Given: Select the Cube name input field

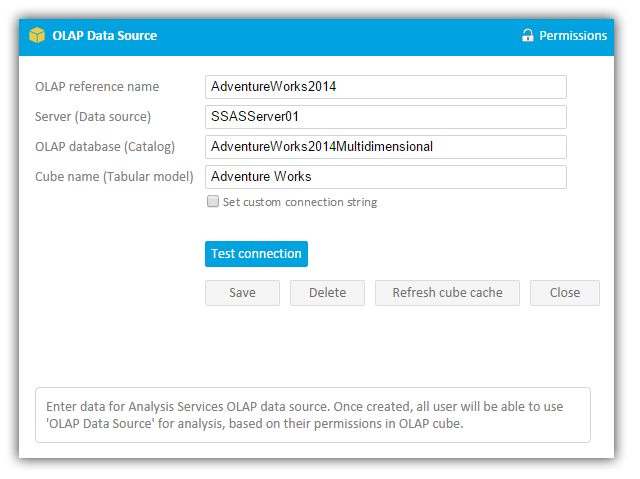Looking at the screenshot, I should point(386,177).
